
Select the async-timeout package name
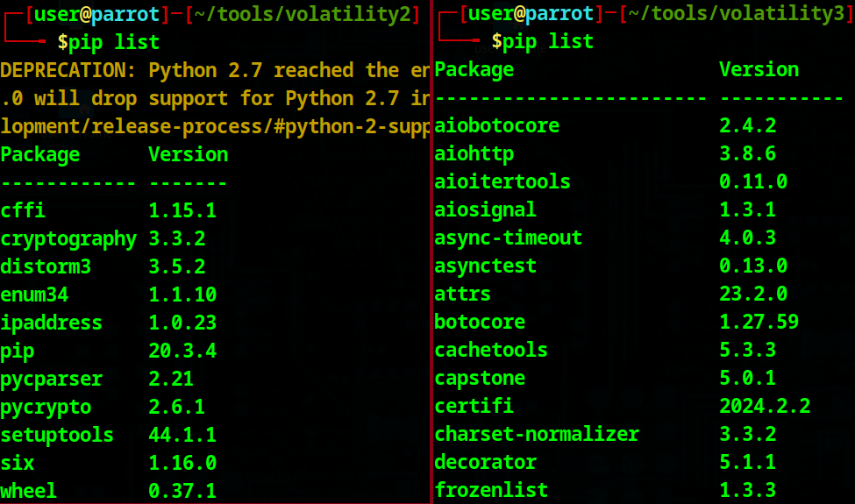(509, 238)
